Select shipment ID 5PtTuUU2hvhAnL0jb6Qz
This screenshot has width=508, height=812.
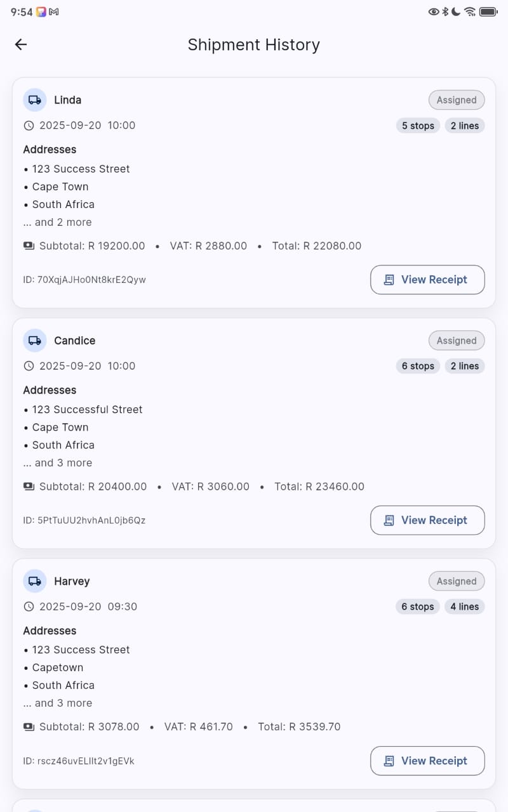[x=84, y=520]
